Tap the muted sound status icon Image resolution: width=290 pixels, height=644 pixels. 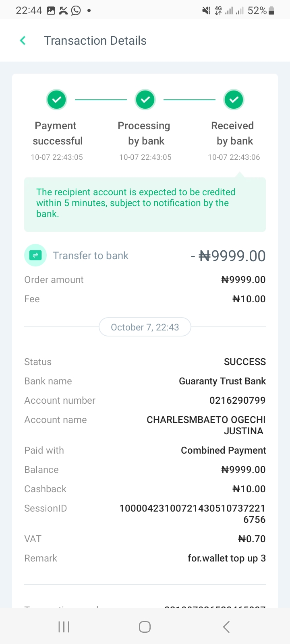click(x=206, y=10)
